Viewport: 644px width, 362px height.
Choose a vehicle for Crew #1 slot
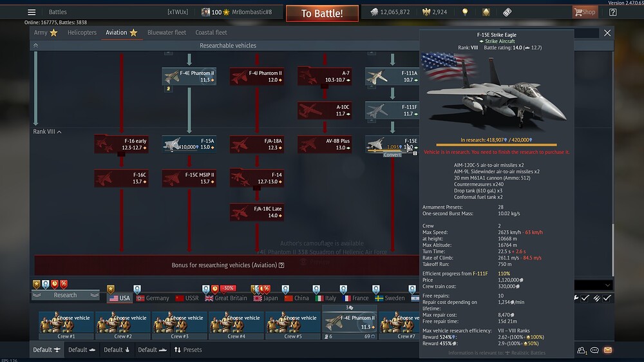click(x=66, y=325)
